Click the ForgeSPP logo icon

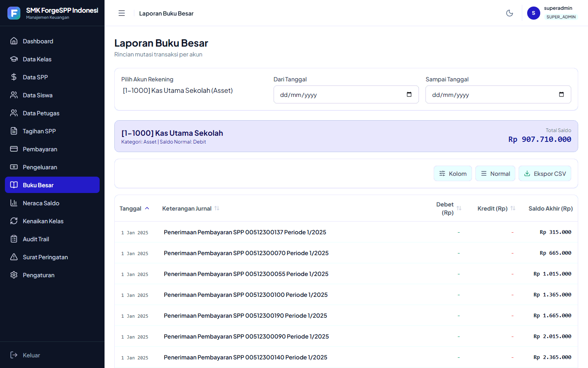[14, 13]
